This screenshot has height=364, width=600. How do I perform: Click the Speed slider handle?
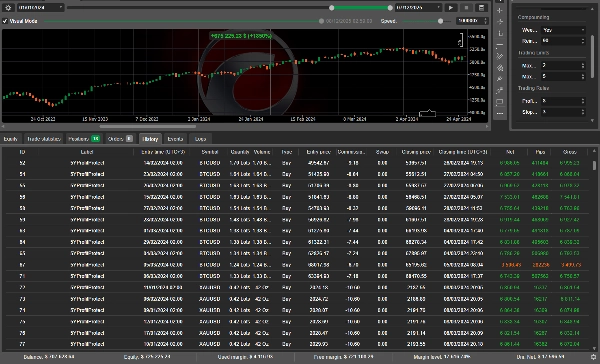tap(440, 21)
